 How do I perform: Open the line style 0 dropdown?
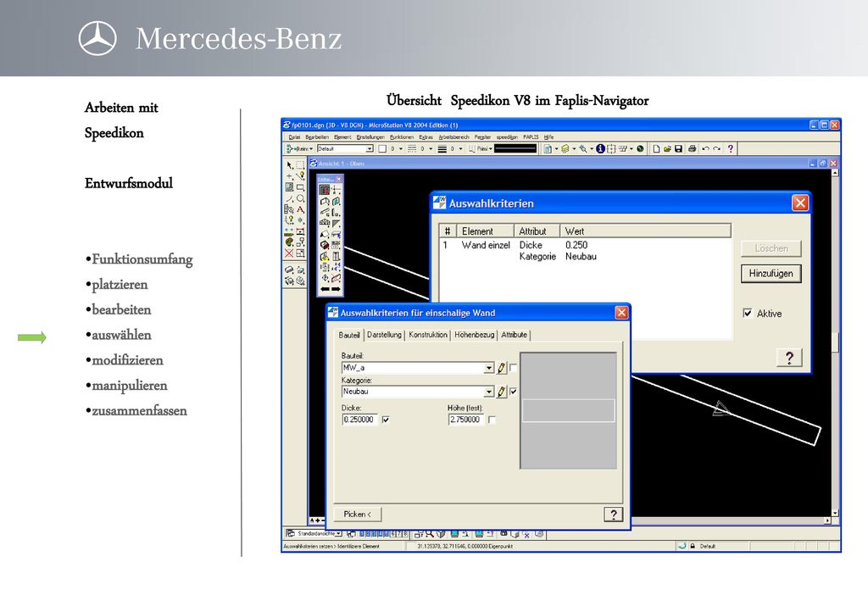pos(431,149)
